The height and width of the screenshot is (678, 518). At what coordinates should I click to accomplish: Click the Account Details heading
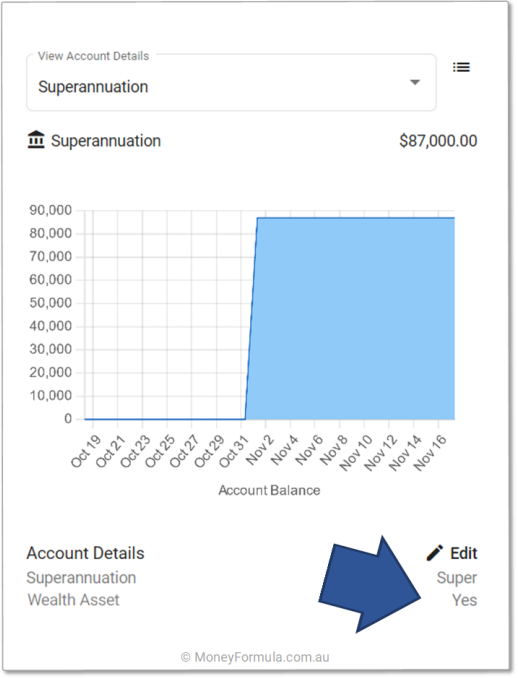coord(85,553)
